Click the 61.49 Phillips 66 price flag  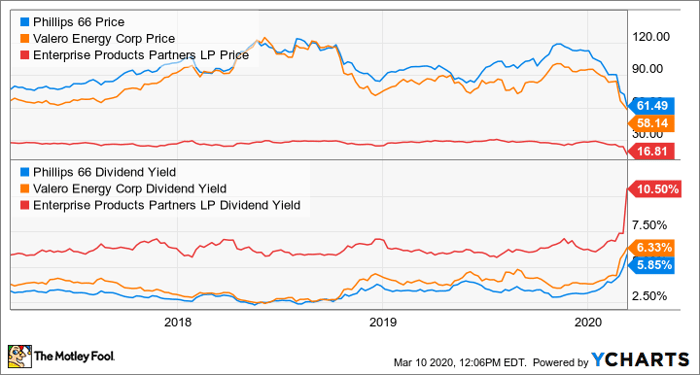pos(650,106)
